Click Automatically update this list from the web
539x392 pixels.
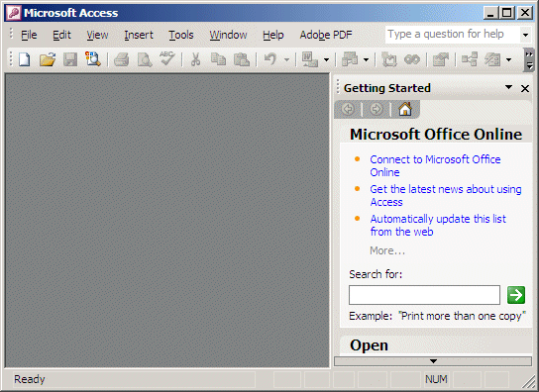438,225
